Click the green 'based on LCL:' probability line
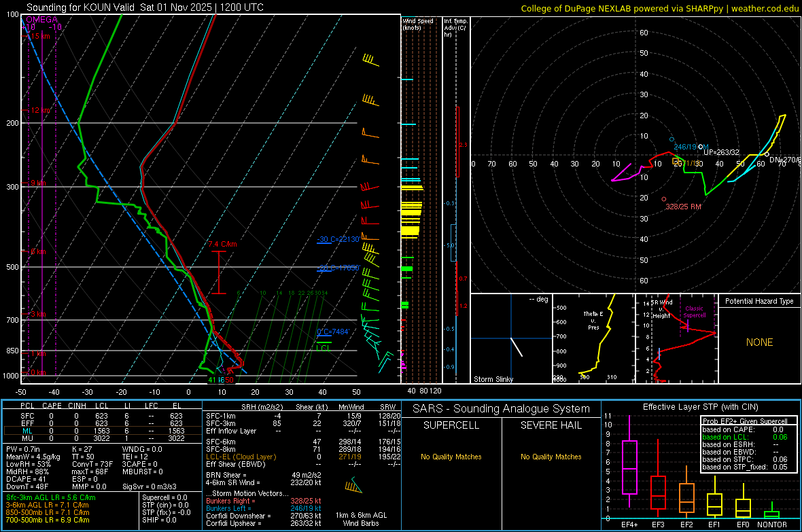 click(x=745, y=437)
